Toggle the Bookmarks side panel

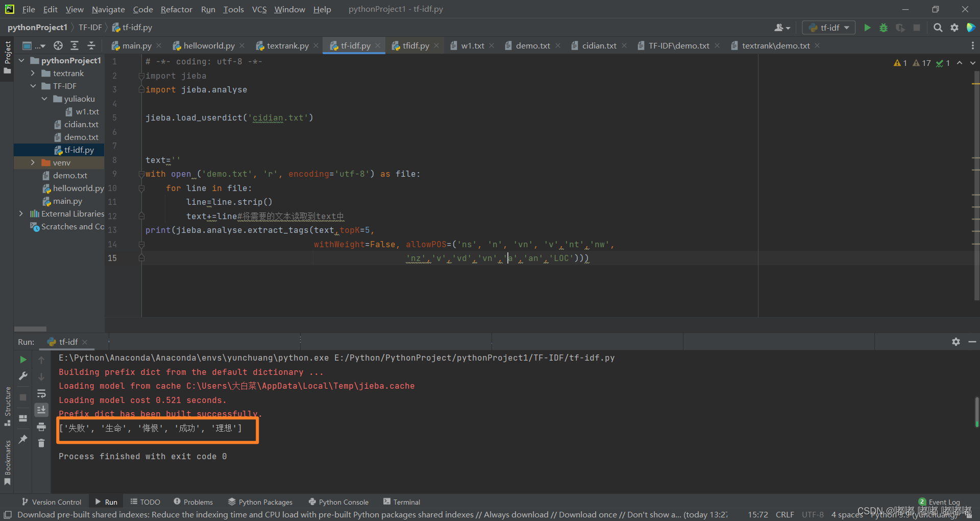coord(7,463)
